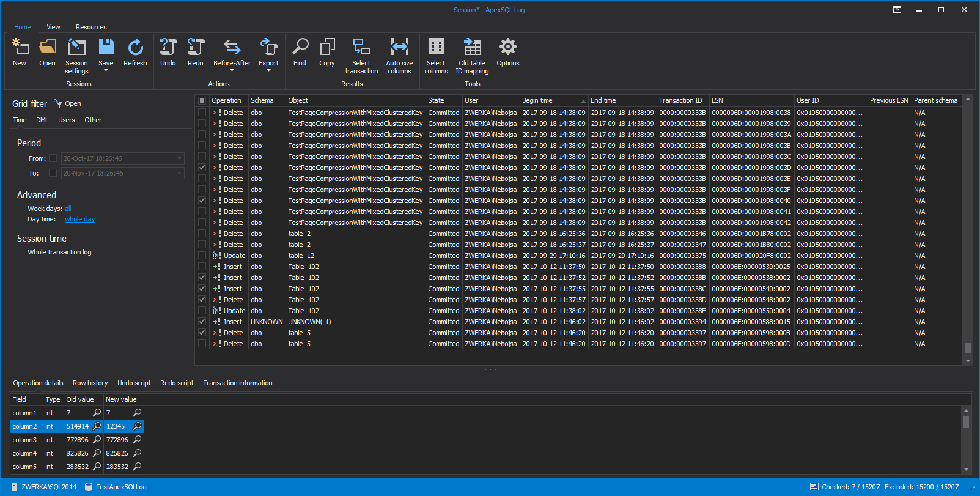980x496 pixels.
Task: Magnify new value 283532 of column5
Action: pyautogui.click(x=137, y=466)
